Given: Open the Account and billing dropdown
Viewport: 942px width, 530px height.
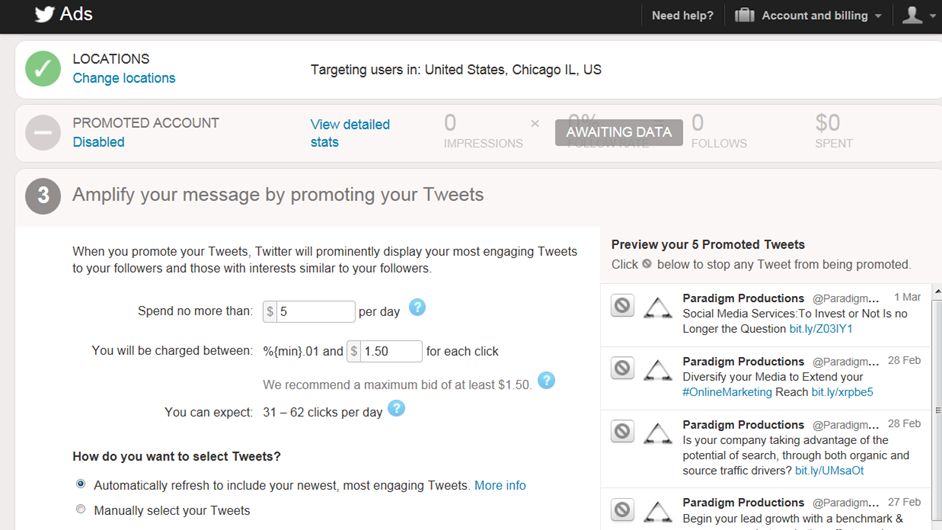Looking at the screenshot, I should point(808,15).
